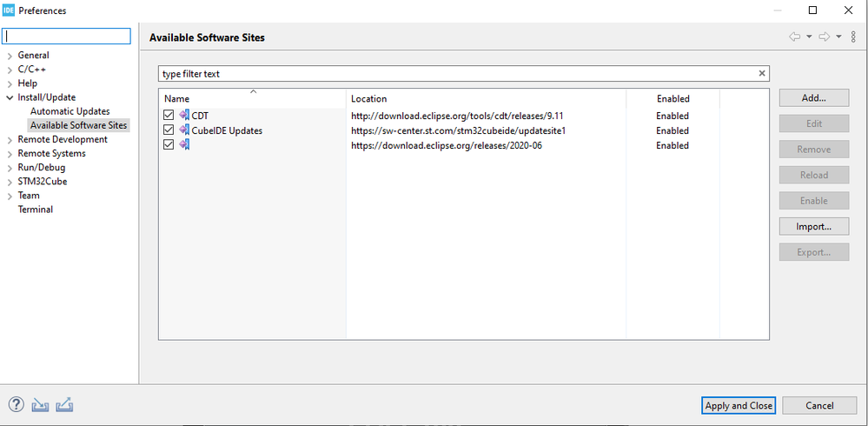Expand the Team tree node
The image size is (868, 426).
[10, 196]
